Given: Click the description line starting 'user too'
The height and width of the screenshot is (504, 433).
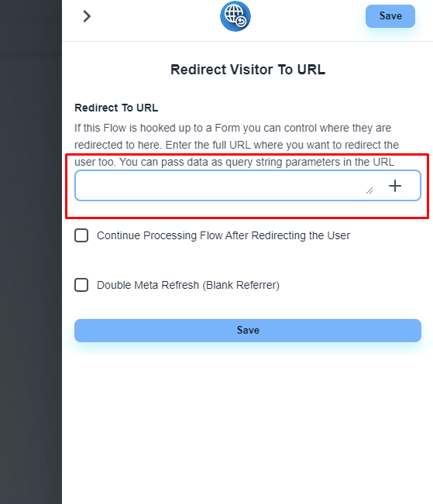Looking at the screenshot, I should (234, 162).
